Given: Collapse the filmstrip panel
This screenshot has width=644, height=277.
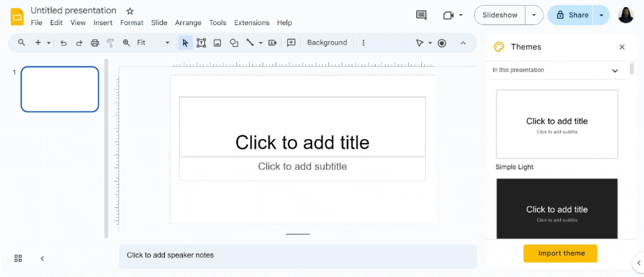Looking at the screenshot, I should [x=42, y=258].
